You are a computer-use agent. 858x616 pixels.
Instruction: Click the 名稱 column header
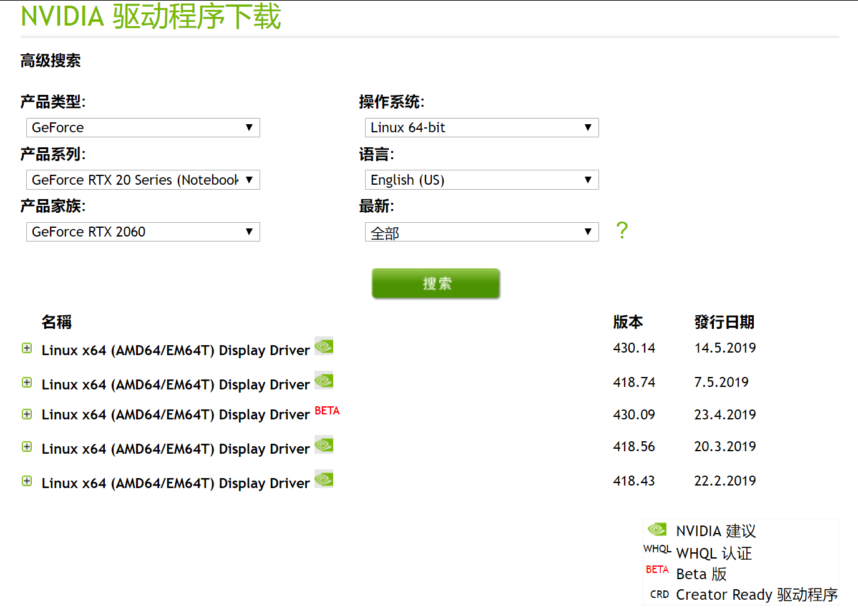click(x=57, y=322)
